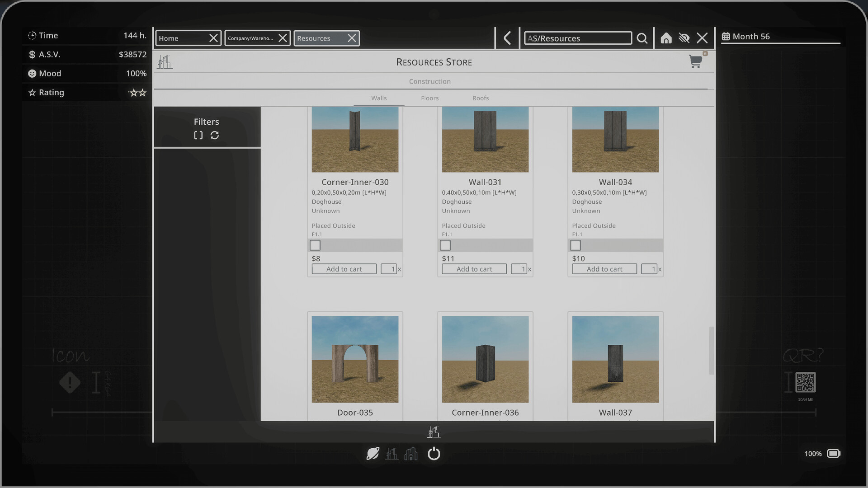Image resolution: width=868 pixels, height=488 pixels.
Task: Add Wall-031 to the cart
Action: point(474,268)
